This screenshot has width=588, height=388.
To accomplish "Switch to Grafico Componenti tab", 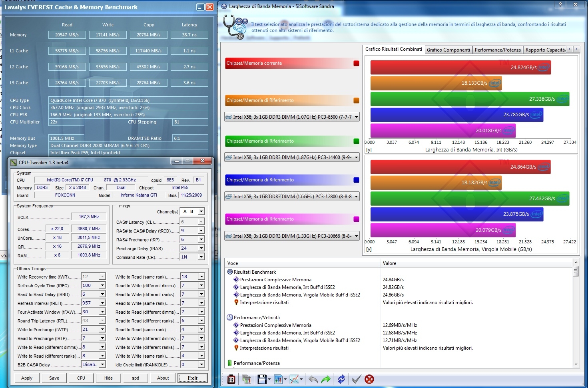I will 448,50.
